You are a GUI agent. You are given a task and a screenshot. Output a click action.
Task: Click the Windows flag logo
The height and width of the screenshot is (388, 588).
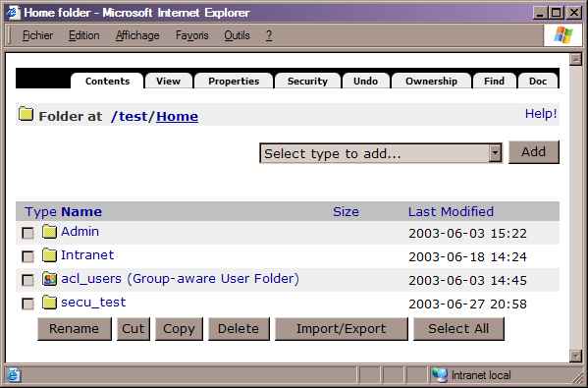pyautogui.click(x=563, y=35)
